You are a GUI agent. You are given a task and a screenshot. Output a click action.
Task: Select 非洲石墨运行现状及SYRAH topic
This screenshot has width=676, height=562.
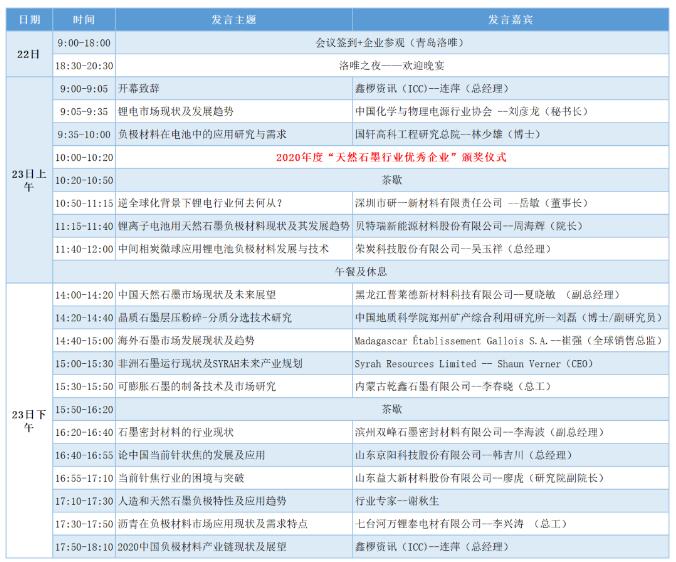click(234, 363)
